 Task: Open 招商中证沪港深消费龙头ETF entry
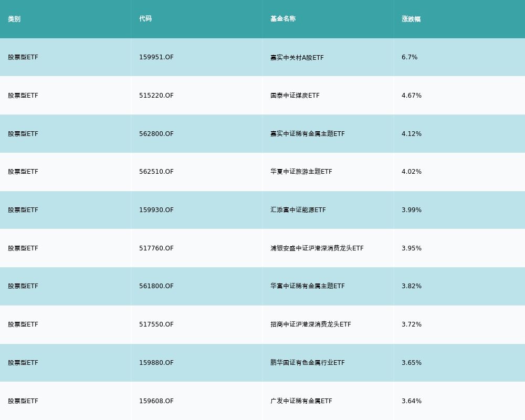pos(311,324)
